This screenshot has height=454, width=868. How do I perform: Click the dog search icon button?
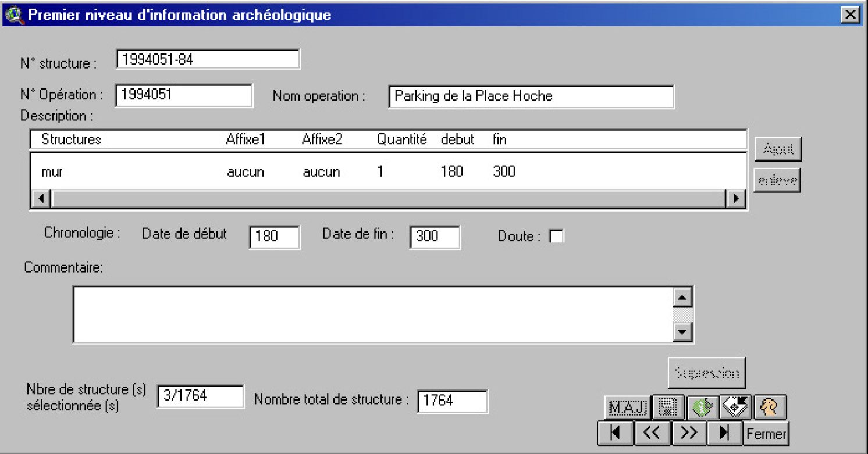(x=770, y=407)
